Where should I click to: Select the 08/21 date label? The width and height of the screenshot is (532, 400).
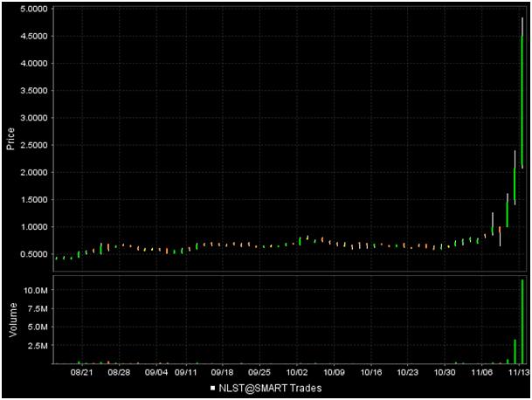pyautogui.click(x=81, y=373)
